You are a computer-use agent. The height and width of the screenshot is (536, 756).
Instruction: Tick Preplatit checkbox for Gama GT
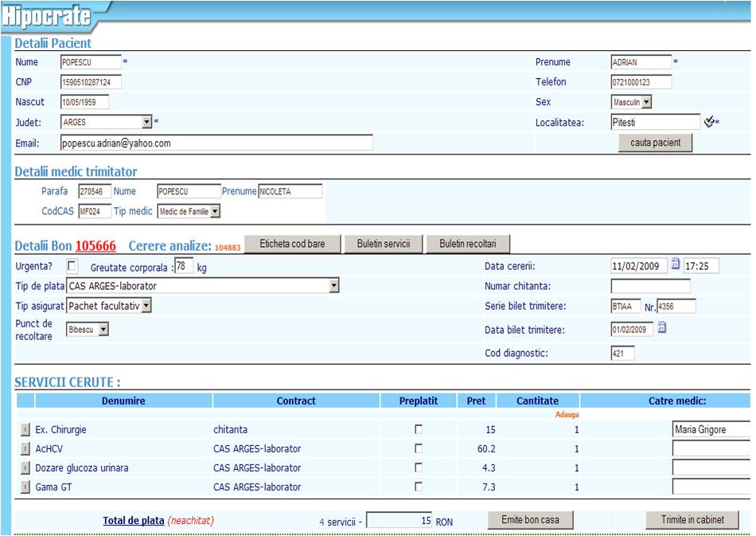pyautogui.click(x=419, y=487)
